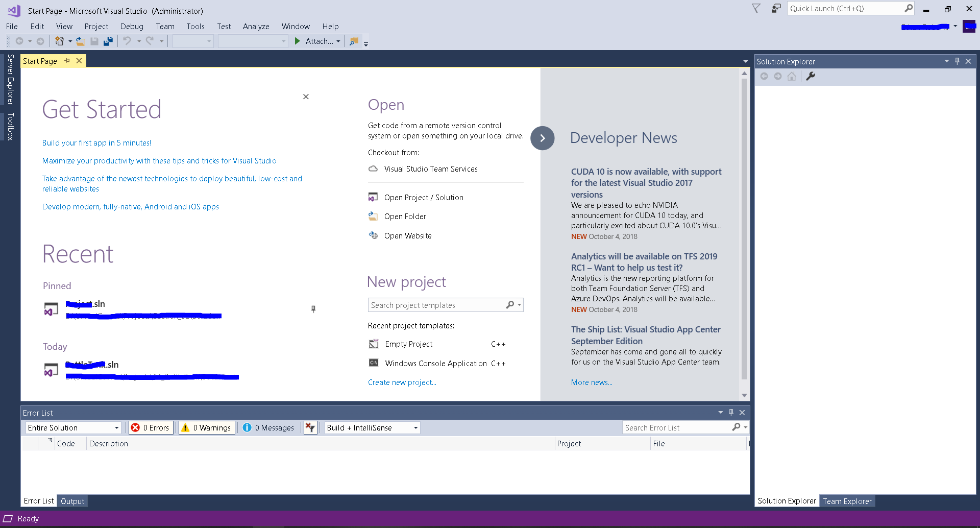Close the Get Started section
Viewport: 980px width, 528px height.
(306, 97)
